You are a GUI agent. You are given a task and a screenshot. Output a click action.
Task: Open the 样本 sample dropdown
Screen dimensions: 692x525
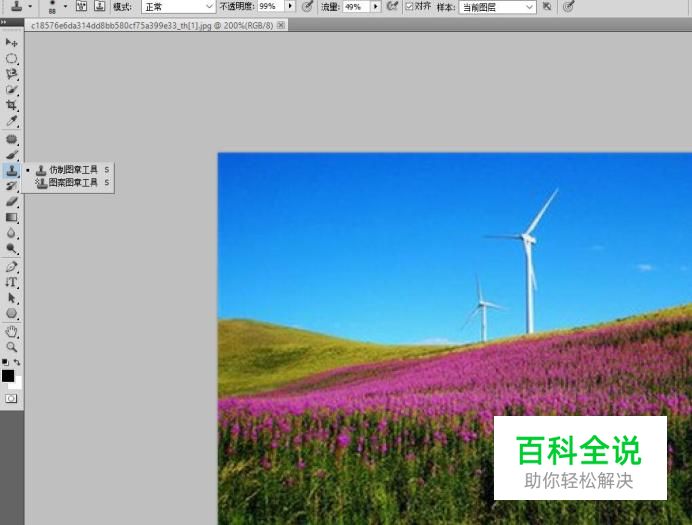coord(497,6)
